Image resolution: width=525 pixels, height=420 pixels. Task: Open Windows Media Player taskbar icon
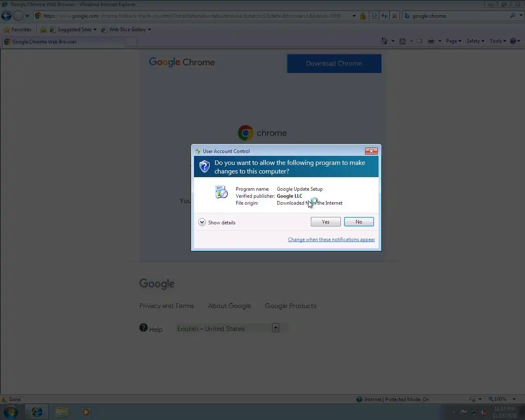[86, 412]
